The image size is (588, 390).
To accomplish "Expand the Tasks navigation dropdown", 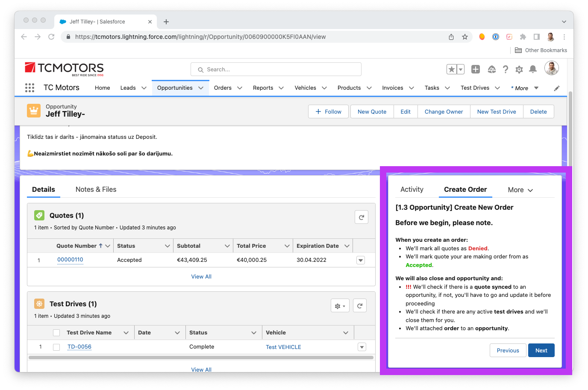I will point(447,88).
